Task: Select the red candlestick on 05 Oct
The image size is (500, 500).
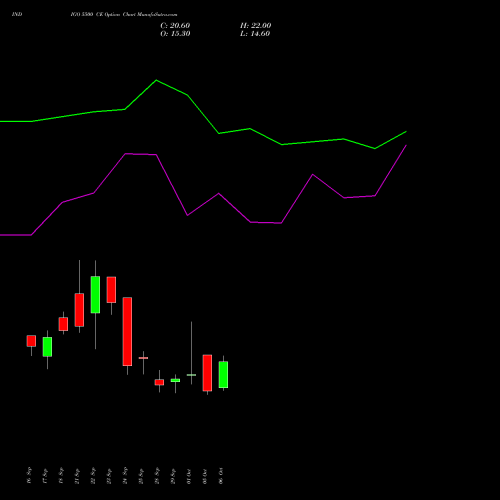Action: pos(207,373)
